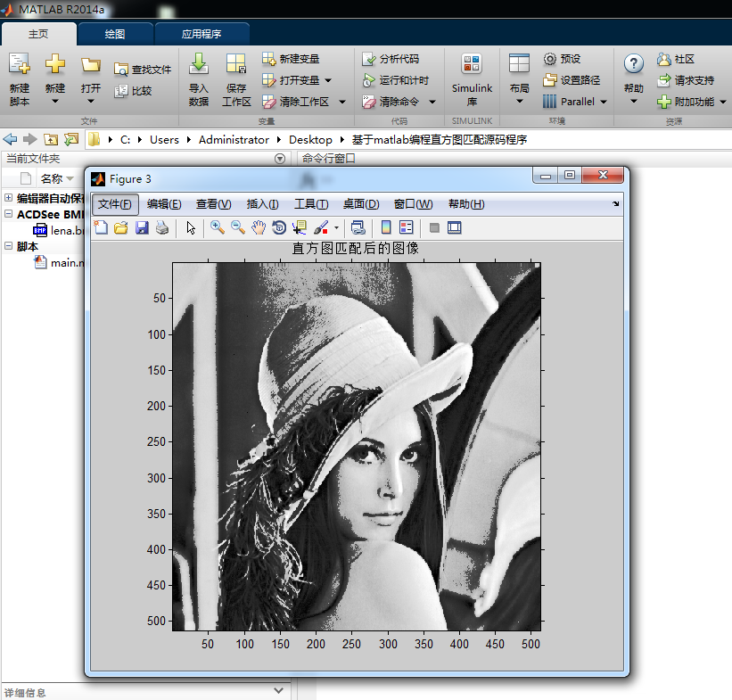Click the Back navigation arrow in path bar
This screenshot has height=700, width=732.
(10, 139)
